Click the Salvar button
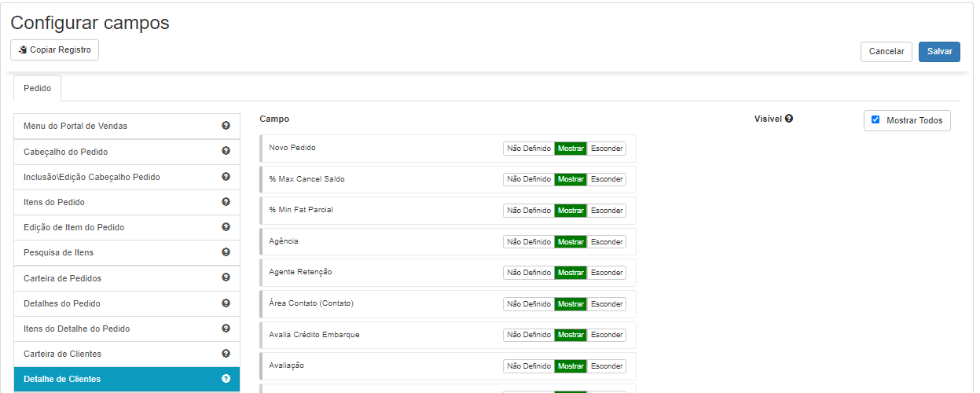The width and height of the screenshot is (980, 393). 939,51
